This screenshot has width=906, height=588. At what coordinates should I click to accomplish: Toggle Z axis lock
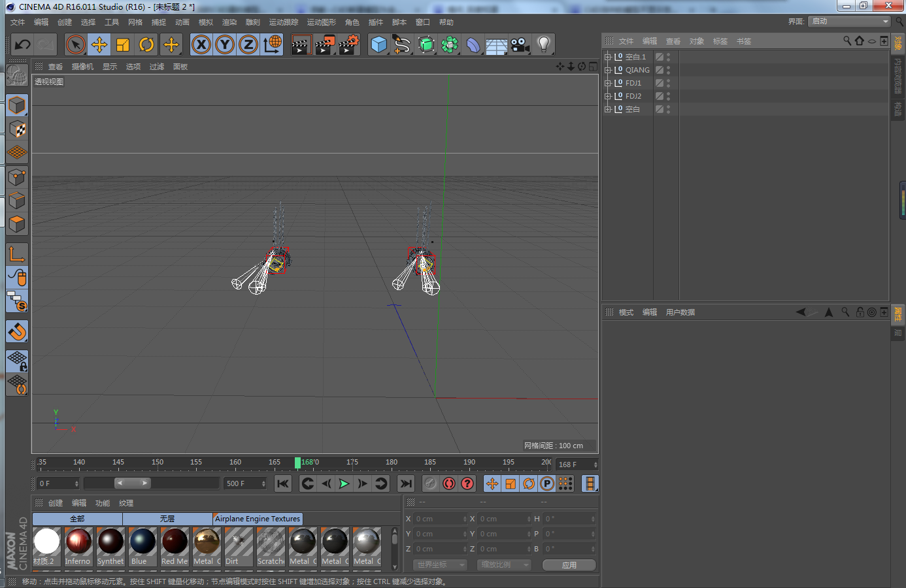(x=248, y=44)
